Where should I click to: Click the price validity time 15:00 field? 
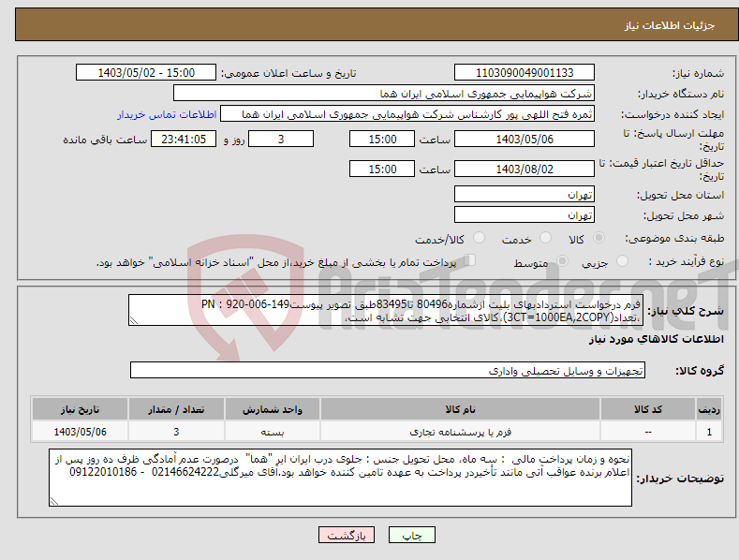click(x=382, y=169)
